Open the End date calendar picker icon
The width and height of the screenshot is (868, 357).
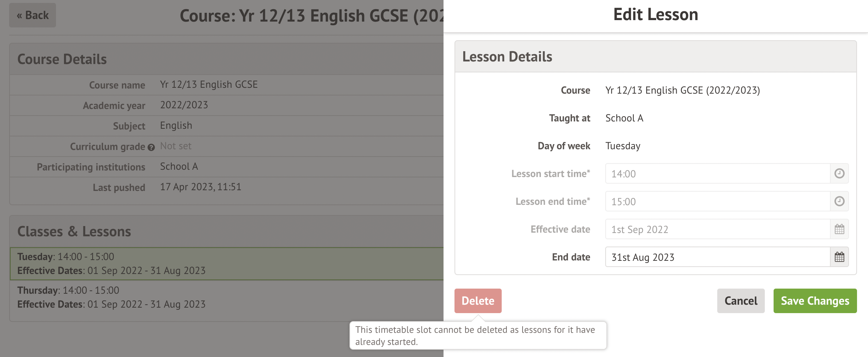839,257
